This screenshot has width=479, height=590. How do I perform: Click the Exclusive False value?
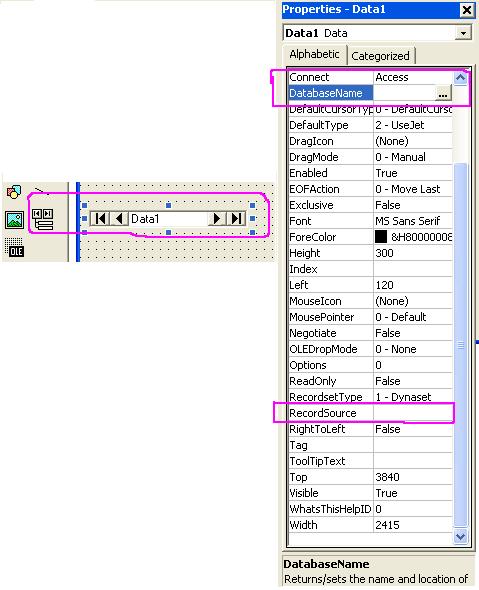pos(388,205)
